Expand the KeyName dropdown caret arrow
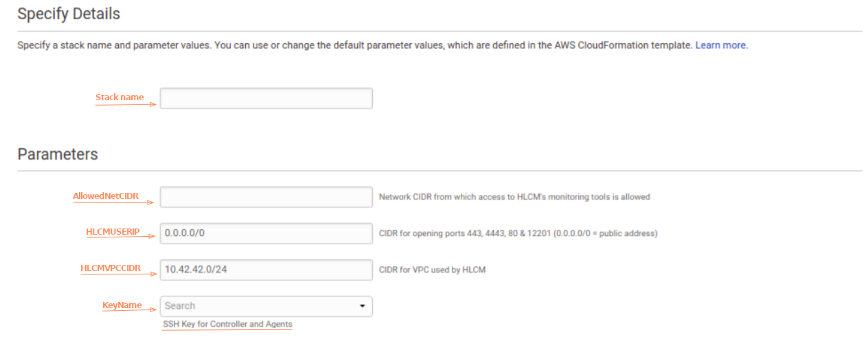This screenshot has width=868, height=352. pos(363,306)
